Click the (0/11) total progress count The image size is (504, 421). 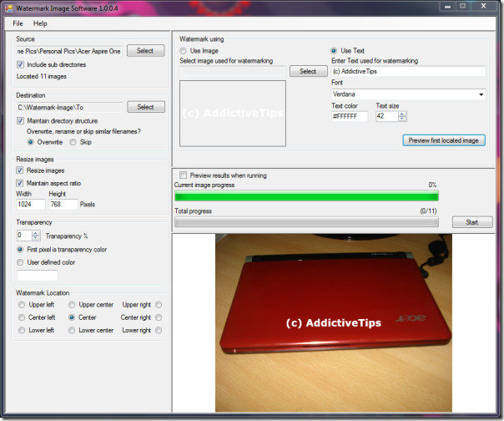[428, 211]
